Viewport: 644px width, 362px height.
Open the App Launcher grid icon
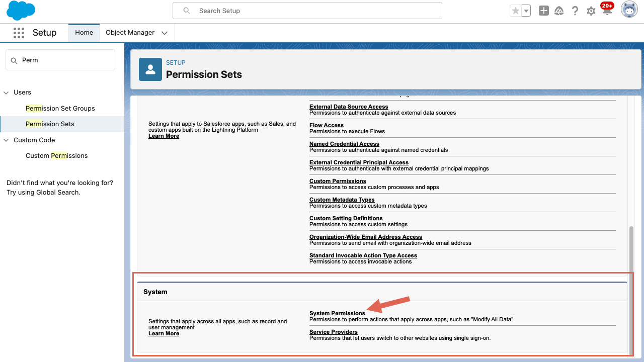pyautogui.click(x=19, y=33)
